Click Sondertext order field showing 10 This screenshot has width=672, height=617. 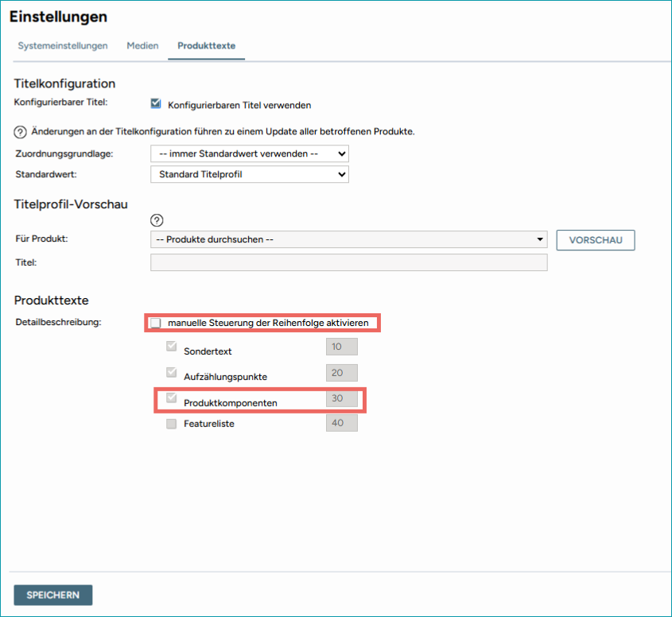coord(342,347)
